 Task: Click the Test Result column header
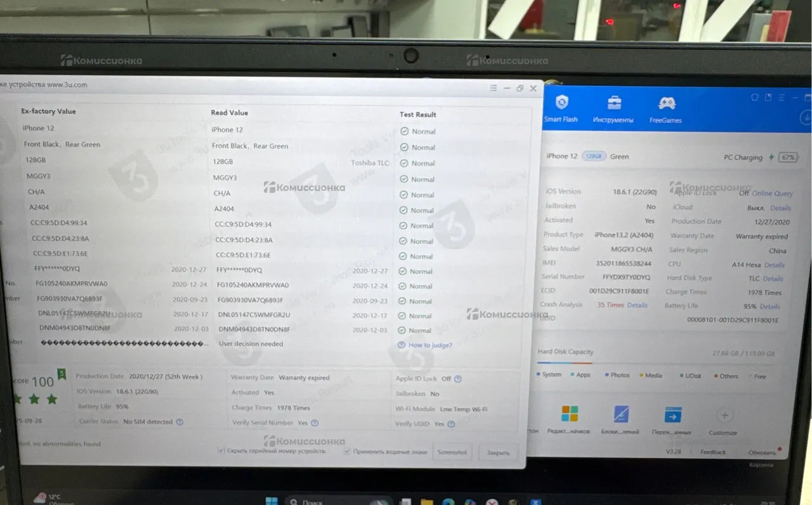click(x=418, y=115)
